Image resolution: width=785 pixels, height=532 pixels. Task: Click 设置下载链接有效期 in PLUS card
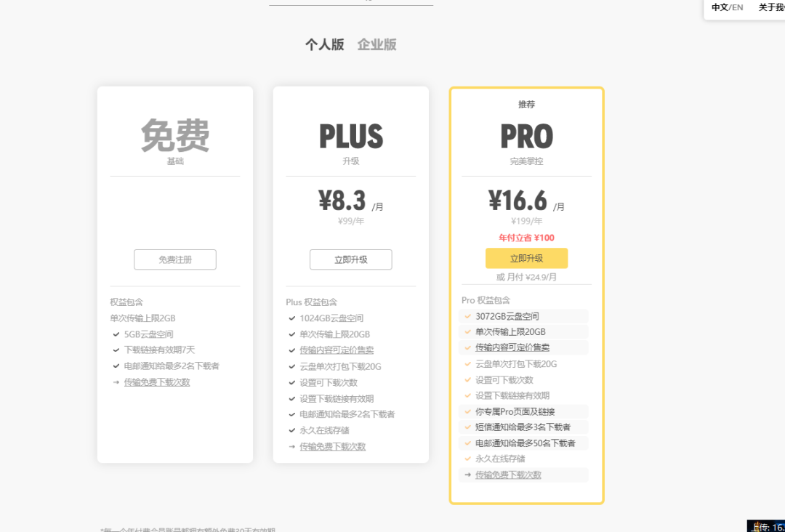pyautogui.click(x=337, y=399)
